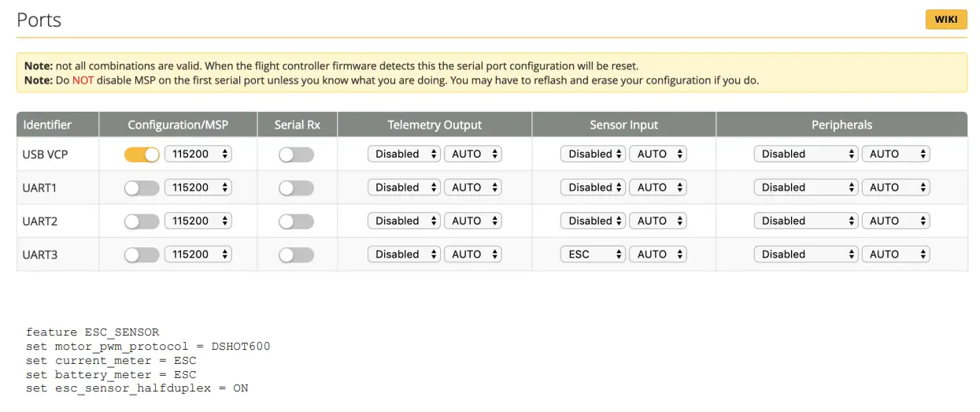Enable Configuration/MSP on UART1

pyautogui.click(x=142, y=187)
